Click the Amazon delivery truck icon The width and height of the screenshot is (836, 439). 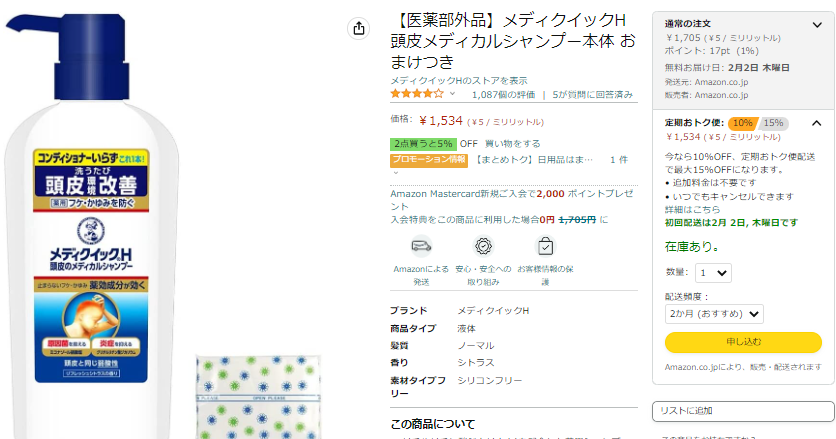[x=421, y=246]
